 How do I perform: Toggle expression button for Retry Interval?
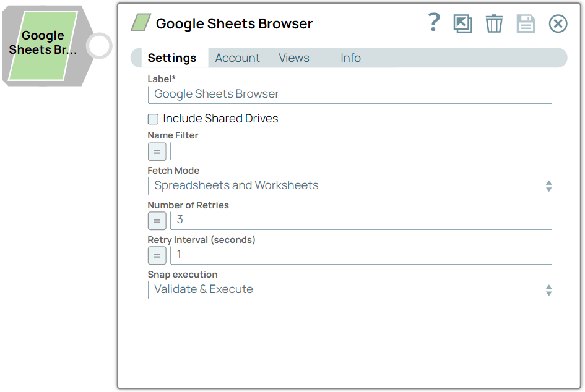[157, 255]
